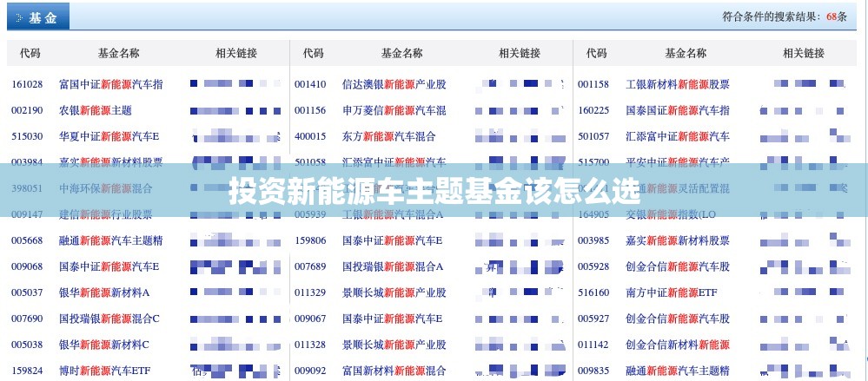Open fund code 159824
868x381 pixels.
[27, 371]
